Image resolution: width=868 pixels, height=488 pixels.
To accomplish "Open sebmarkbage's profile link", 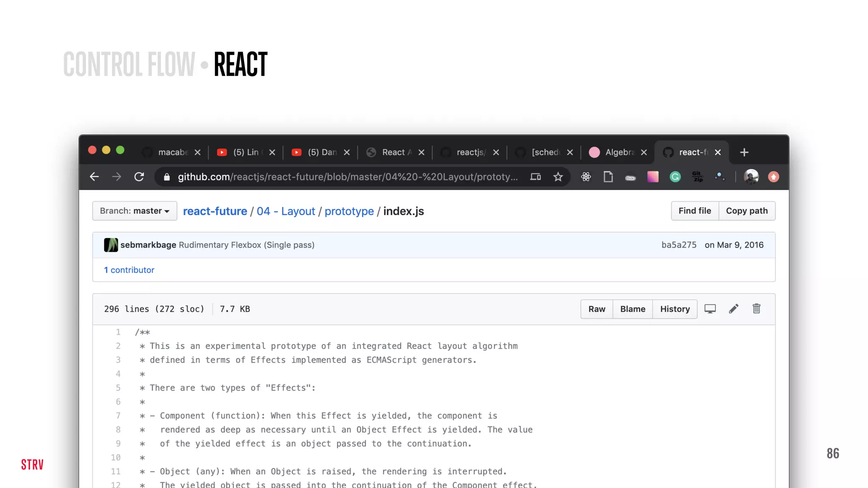I will (x=148, y=245).
